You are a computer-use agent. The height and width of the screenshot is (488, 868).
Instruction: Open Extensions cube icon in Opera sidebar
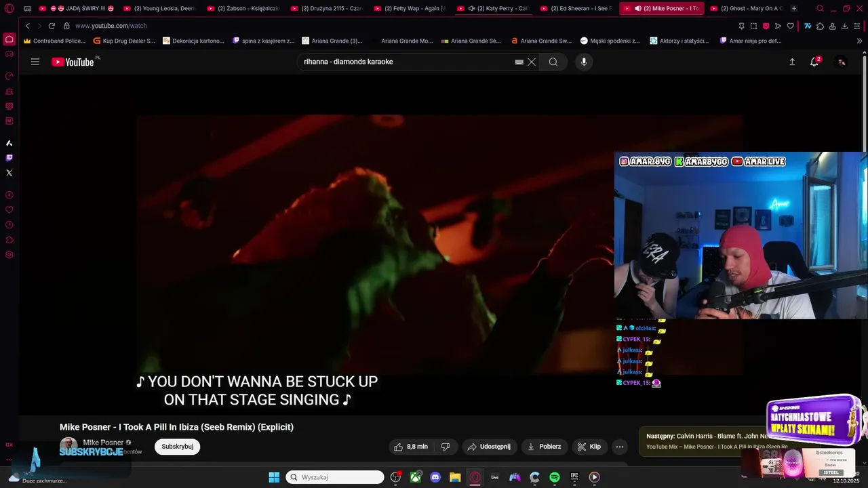coord(9,240)
